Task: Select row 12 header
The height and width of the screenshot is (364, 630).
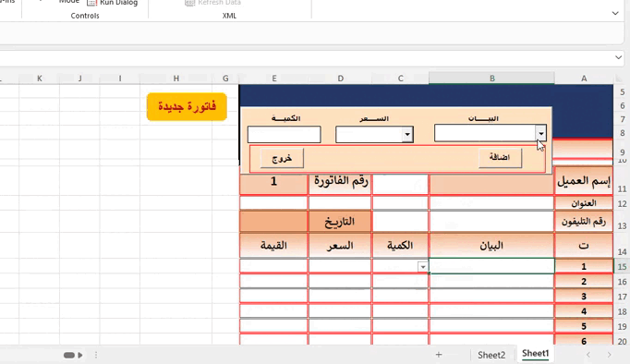Action: tap(622, 203)
